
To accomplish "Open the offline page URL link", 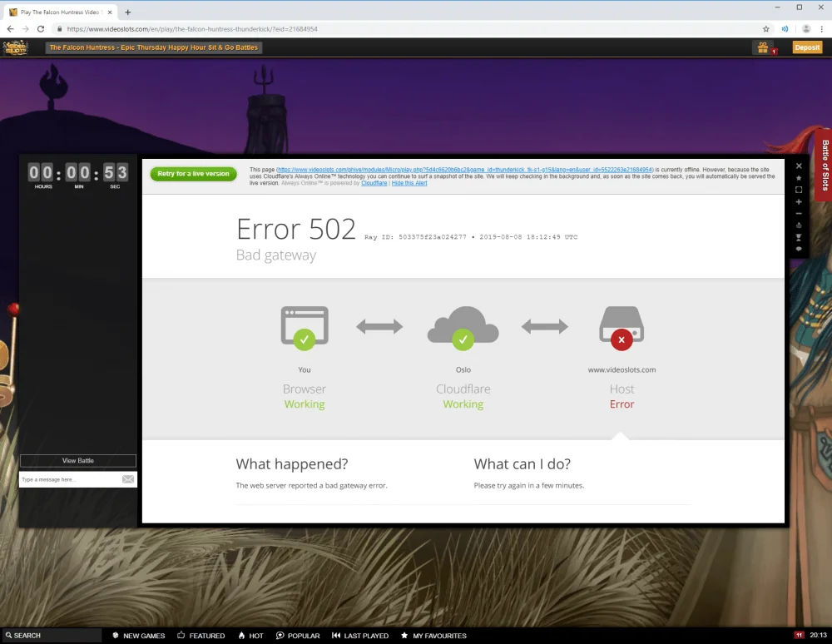I will [x=465, y=170].
